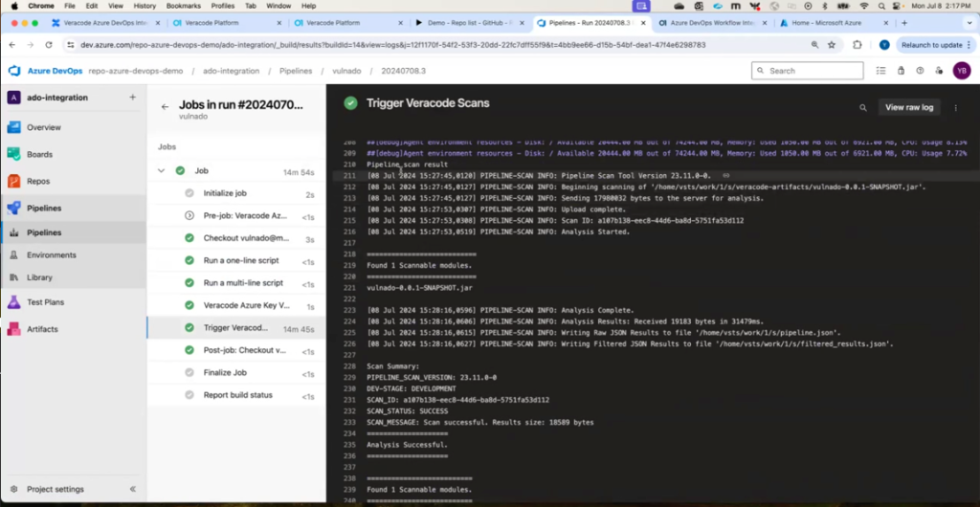Switch to Veracode Azure DevOps Inte tab

pyautogui.click(x=105, y=23)
